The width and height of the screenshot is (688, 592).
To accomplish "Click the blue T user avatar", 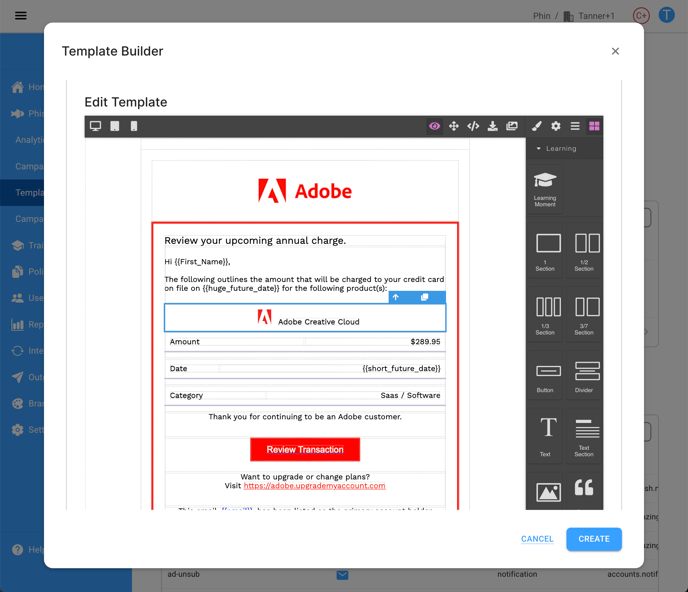I will 666,15.
